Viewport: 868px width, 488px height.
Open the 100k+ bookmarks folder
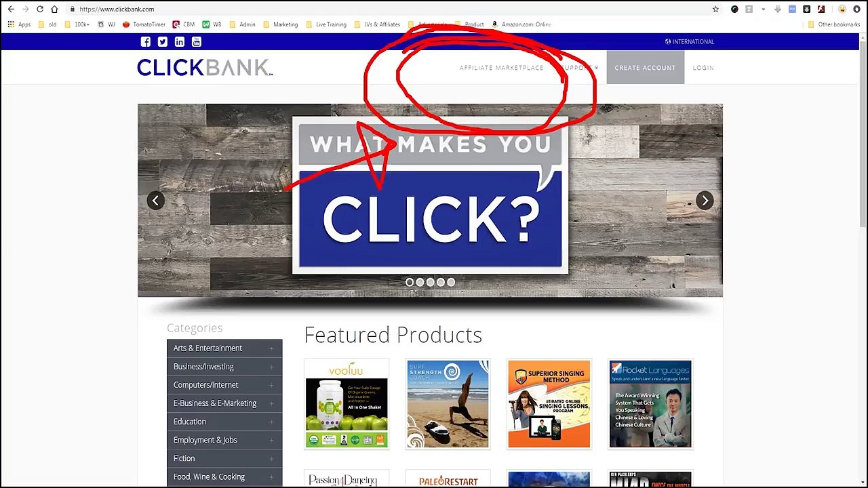77,24
